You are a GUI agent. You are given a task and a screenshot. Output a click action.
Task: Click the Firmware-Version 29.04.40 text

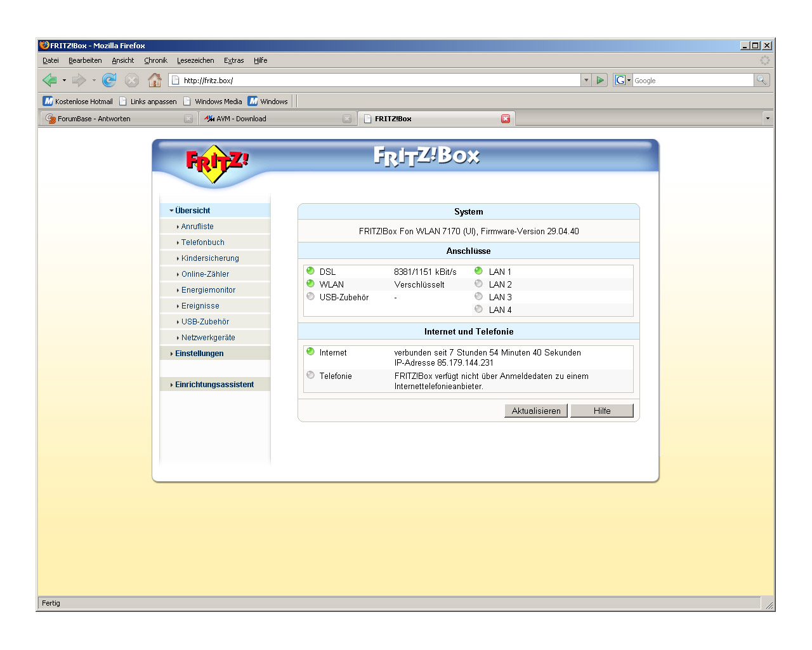[x=530, y=232]
